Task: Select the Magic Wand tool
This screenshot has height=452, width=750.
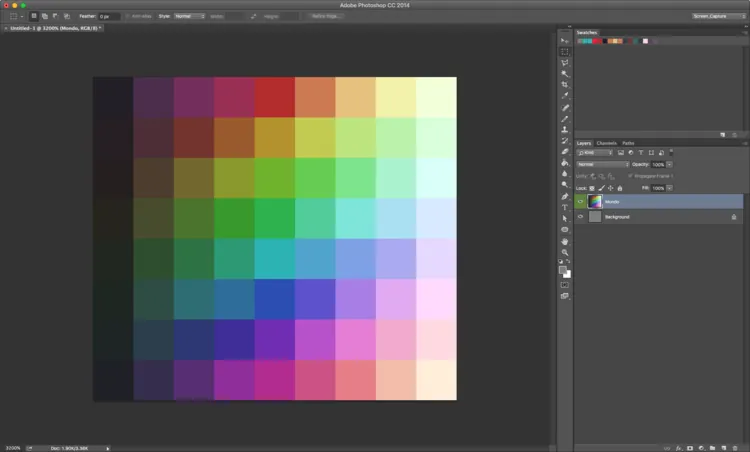Action: [x=565, y=74]
